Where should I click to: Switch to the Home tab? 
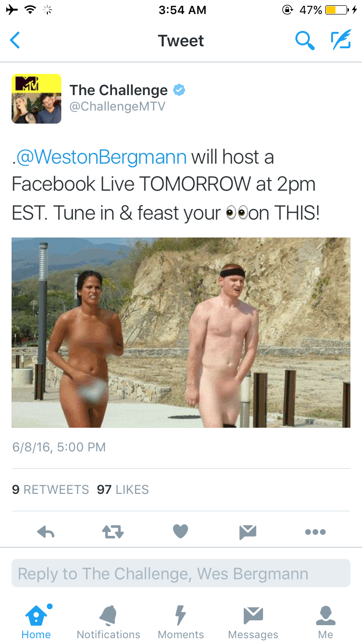[36, 622]
